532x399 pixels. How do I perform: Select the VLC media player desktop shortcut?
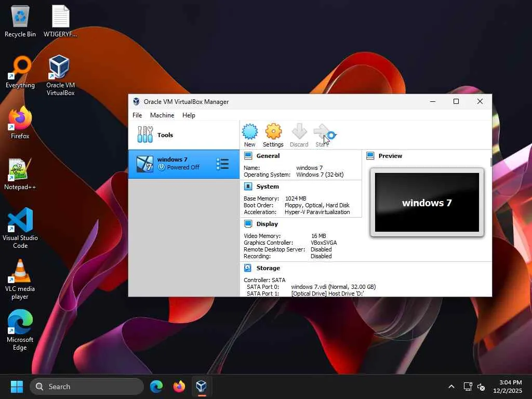pyautogui.click(x=20, y=279)
